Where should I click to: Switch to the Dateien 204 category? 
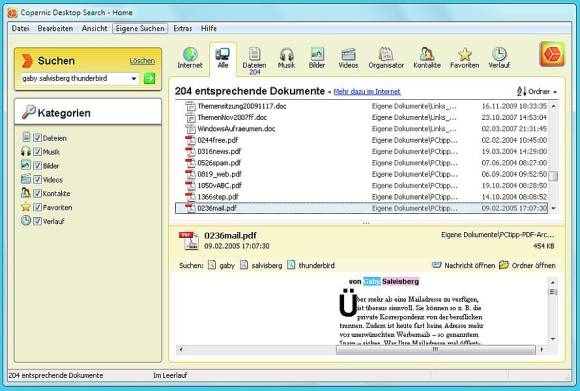[254, 61]
